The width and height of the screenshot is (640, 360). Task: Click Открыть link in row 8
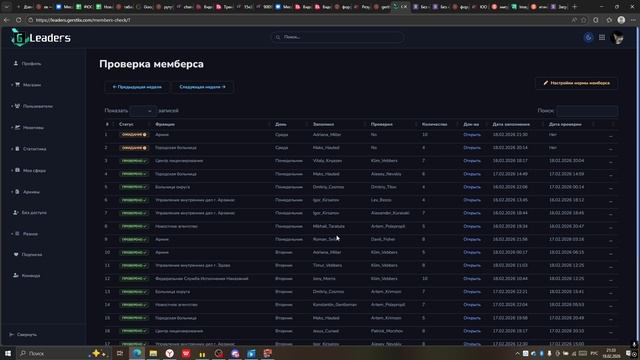click(472, 226)
